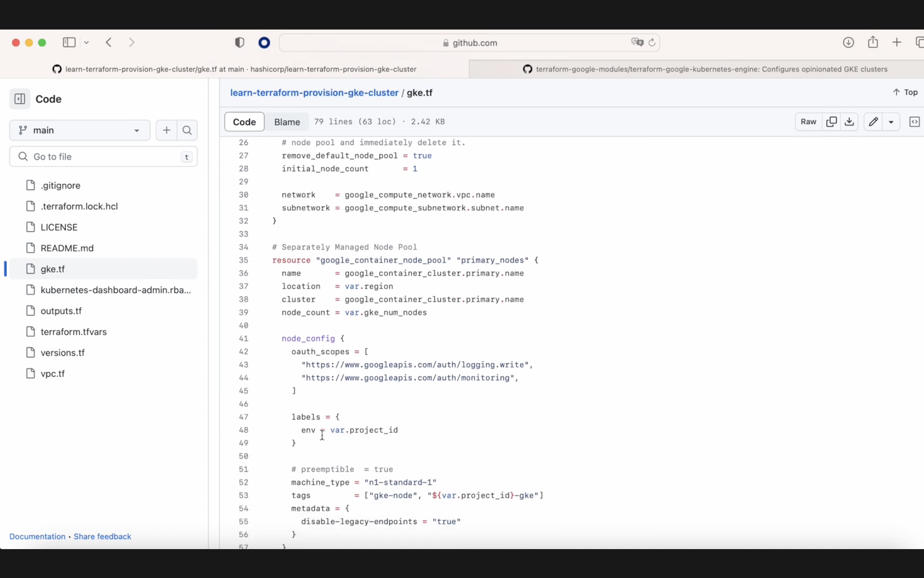Open the learn-terraform-provision-gke-cluster breadcrumb link

[314, 92]
